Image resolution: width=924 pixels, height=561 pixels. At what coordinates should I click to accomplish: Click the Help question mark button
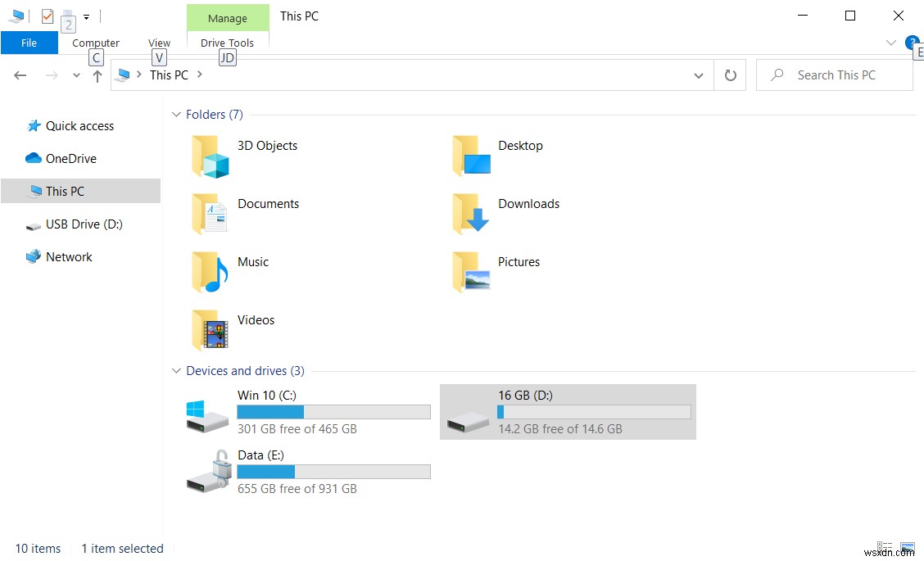[912, 43]
